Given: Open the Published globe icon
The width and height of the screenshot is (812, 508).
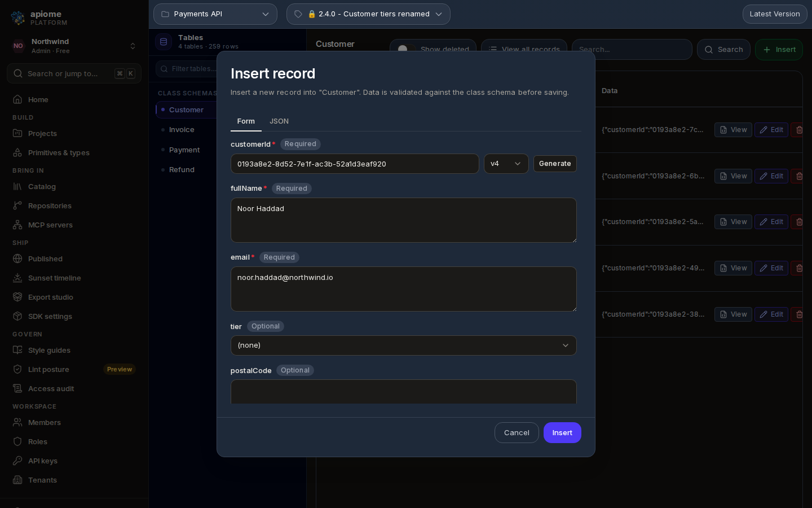Looking at the screenshot, I should (x=17, y=259).
